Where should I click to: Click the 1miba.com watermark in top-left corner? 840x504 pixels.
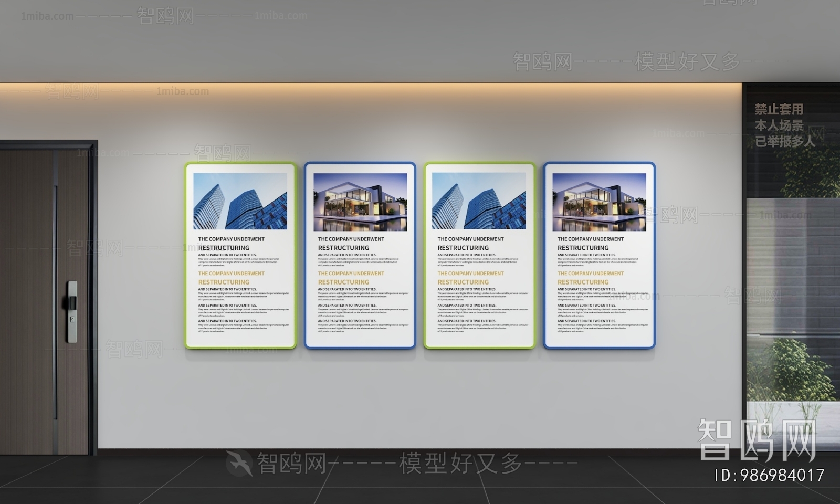pyautogui.click(x=47, y=16)
